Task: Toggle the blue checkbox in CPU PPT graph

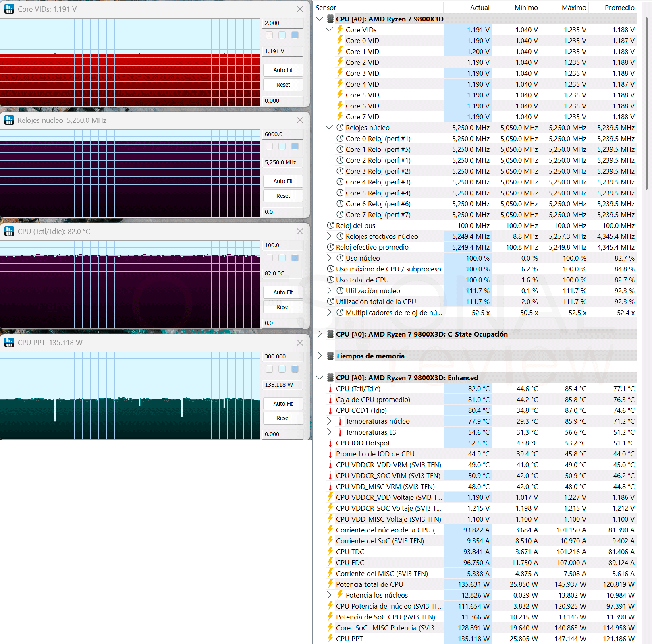Action: point(295,369)
